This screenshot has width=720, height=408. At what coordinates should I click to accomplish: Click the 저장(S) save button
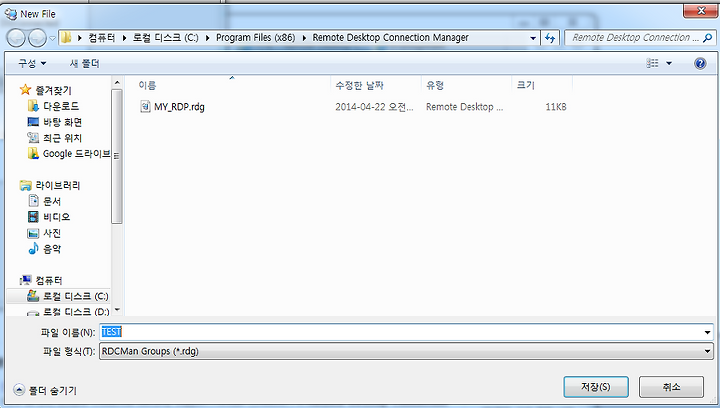point(596,387)
